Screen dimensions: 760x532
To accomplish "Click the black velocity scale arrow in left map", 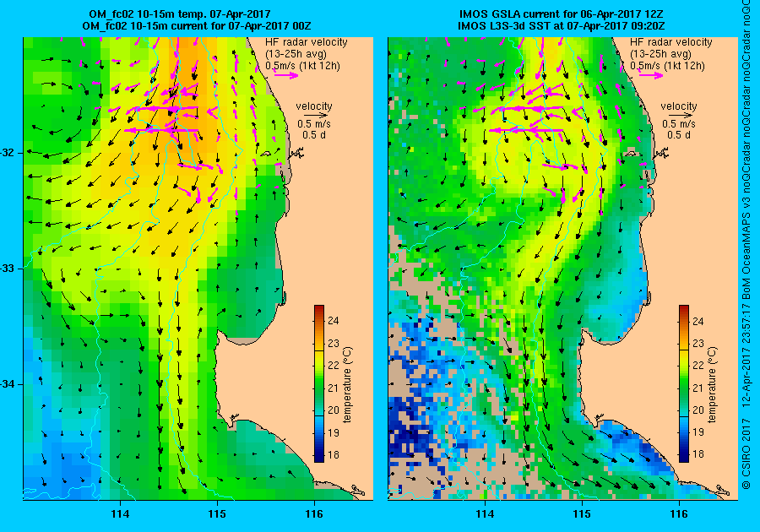I will (x=317, y=116).
